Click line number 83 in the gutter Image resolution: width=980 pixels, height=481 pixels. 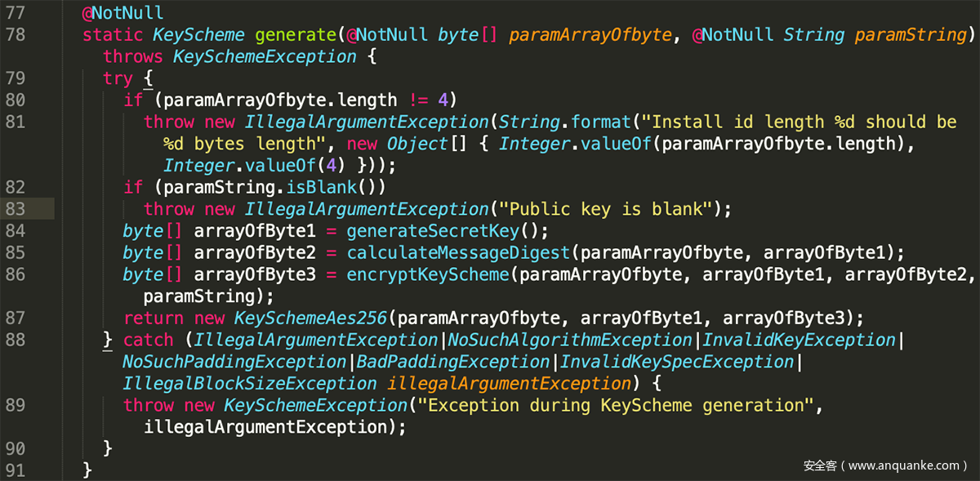16,209
